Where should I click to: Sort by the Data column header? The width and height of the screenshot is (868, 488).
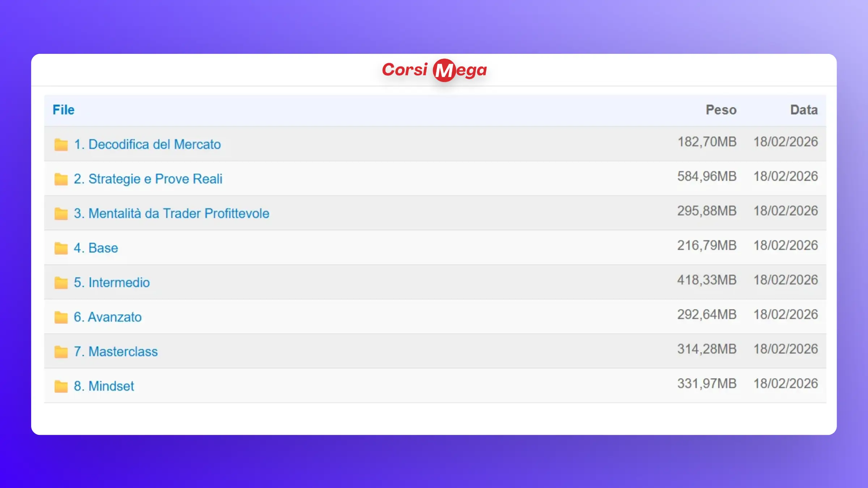804,110
